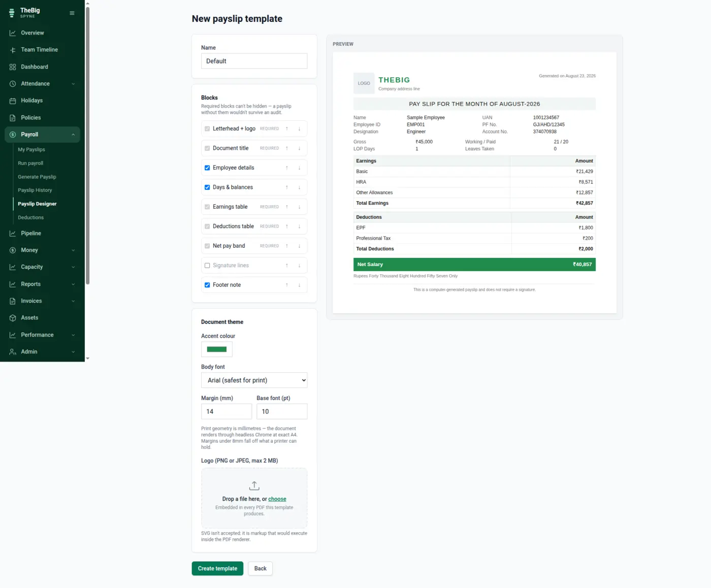Select Payslip Designer submenu item
The height and width of the screenshot is (588, 711).
(x=37, y=204)
